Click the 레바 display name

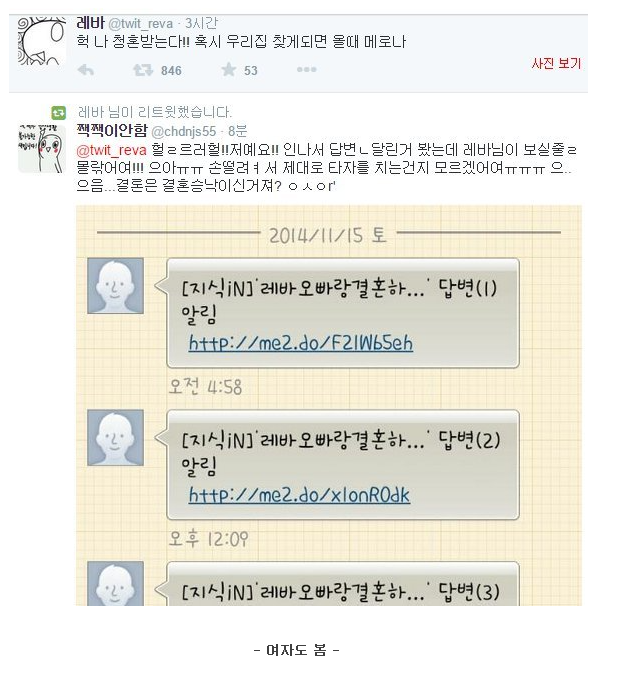[x=90, y=22]
